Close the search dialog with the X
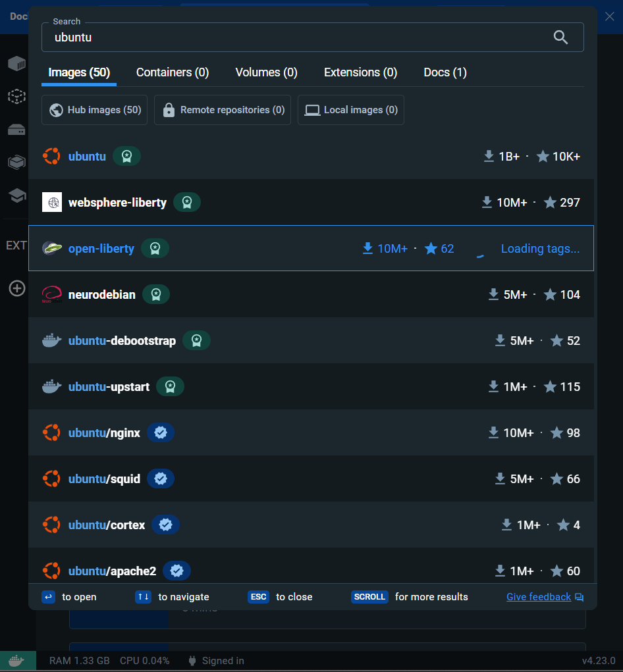The width and height of the screenshot is (623, 672). [x=609, y=16]
